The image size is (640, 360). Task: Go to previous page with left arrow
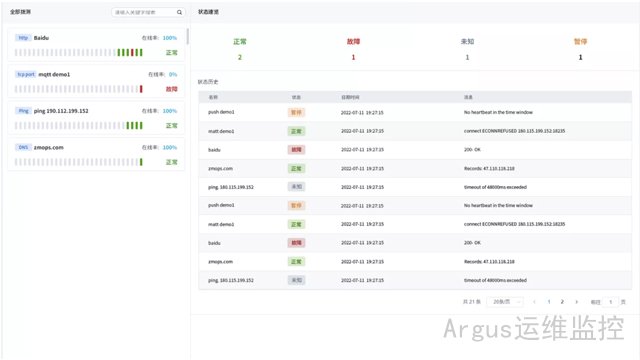(534, 302)
